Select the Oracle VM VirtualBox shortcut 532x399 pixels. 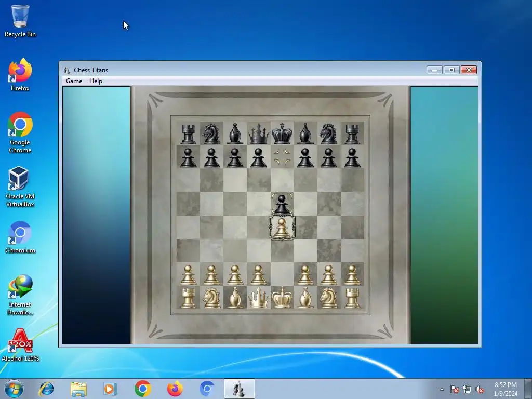[20, 187]
